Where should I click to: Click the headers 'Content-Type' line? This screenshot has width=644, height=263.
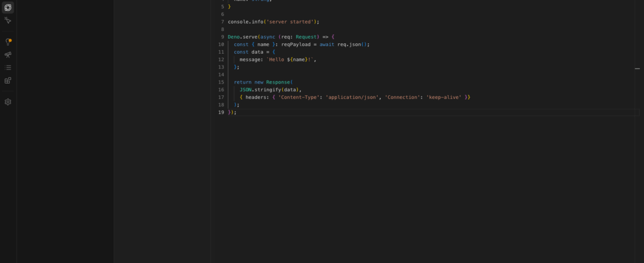(355, 97)
